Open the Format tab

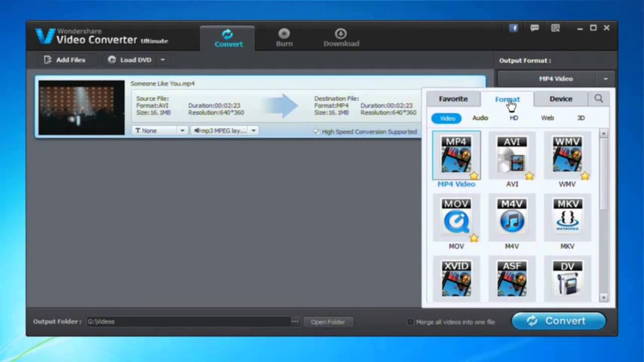(507, 99)
